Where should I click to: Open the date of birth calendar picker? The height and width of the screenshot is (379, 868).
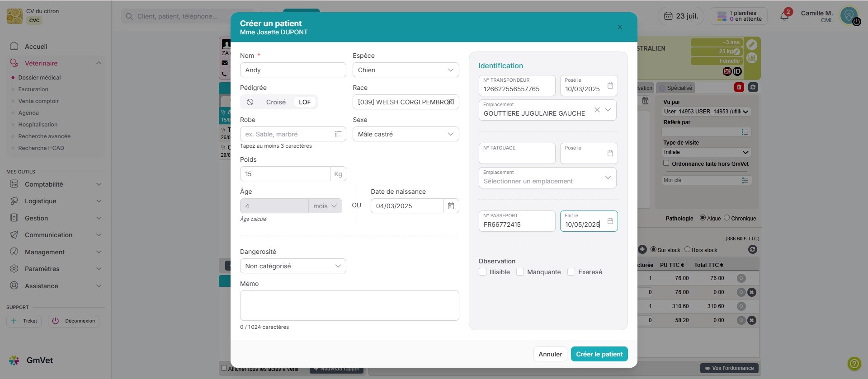[x=451, y=206]
